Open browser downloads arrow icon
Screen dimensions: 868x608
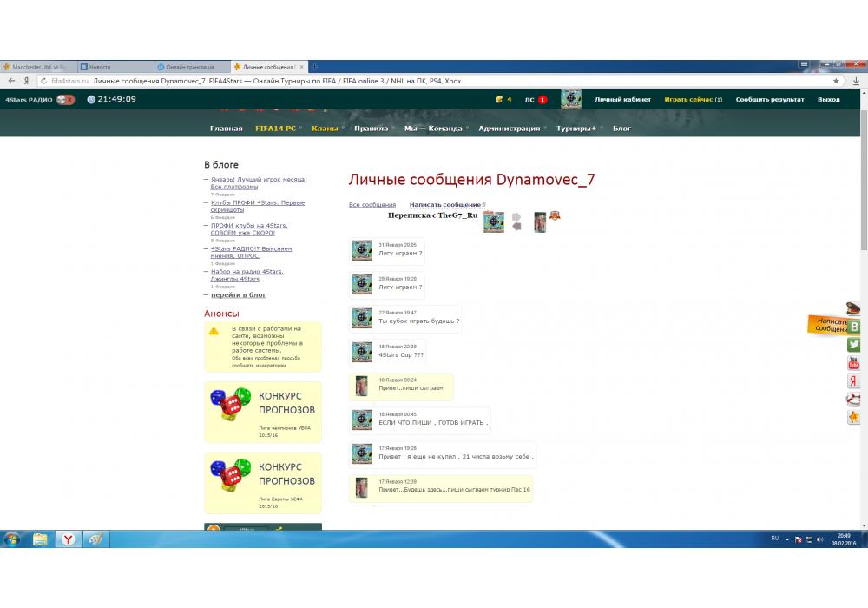[x=856, y=81]
